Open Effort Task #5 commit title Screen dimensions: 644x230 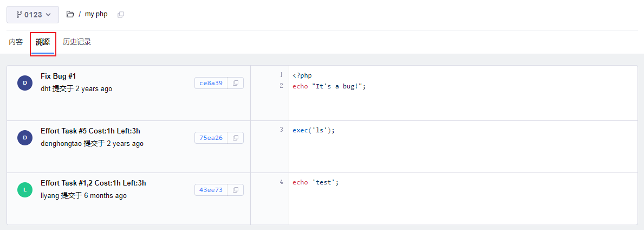(90, 131)
